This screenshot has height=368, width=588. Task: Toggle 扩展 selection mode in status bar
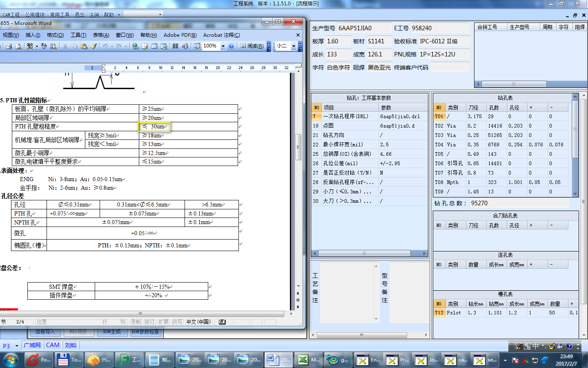[x=163, y=322]
